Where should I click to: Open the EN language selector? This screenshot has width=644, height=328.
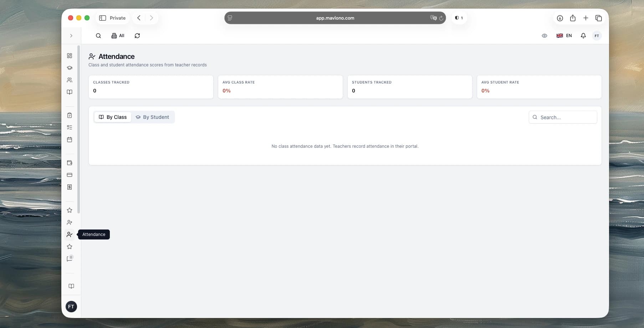coord(564,36)
